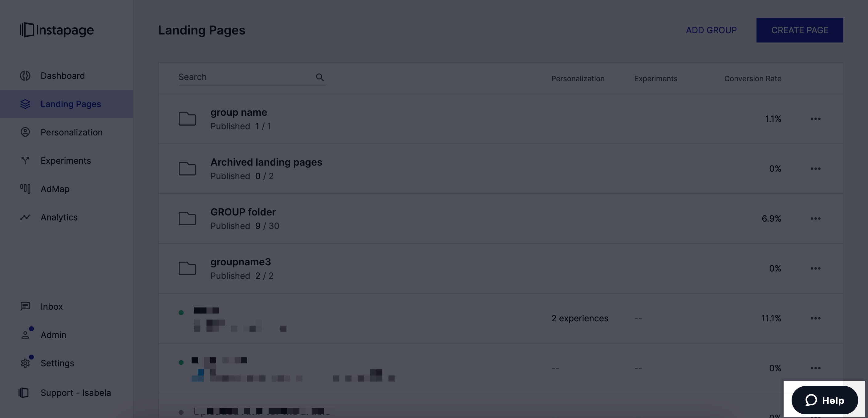Go to AdMap menu item

[67, 189]
